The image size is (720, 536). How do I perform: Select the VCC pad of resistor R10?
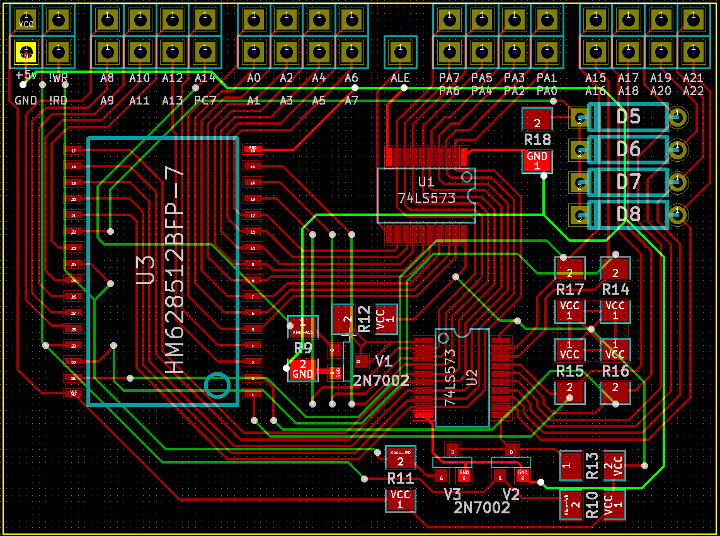click(x=614, y=503)
